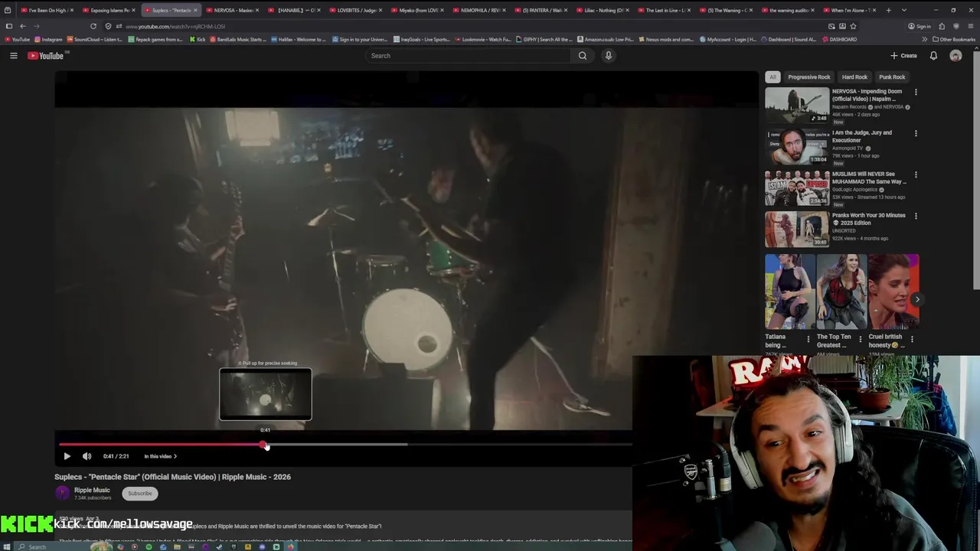The width and height of the screenshot is (980, 551).
Task: Start voice search with the microphone
Action: (x=609, y=55)
